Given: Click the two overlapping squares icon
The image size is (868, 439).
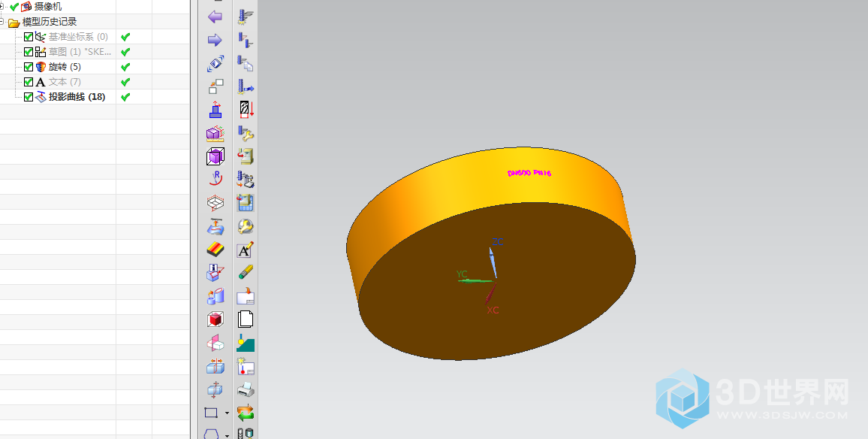Looking at the screenshot, I should 215,86.
